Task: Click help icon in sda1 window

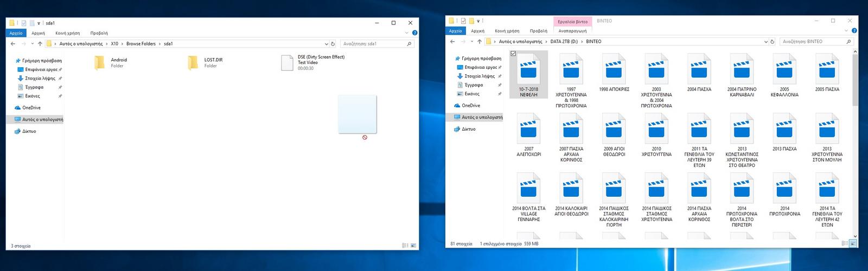Action: point(414,33)
